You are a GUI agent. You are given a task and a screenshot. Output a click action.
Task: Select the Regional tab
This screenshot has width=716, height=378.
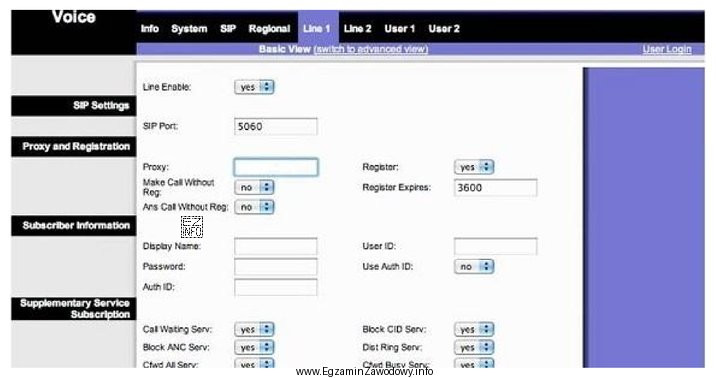coord(269,29)
